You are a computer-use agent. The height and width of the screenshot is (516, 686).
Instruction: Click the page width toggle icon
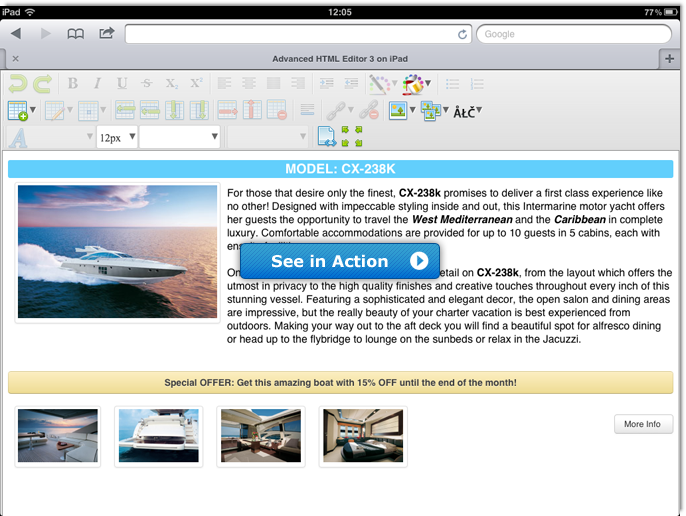pos(326,137)
